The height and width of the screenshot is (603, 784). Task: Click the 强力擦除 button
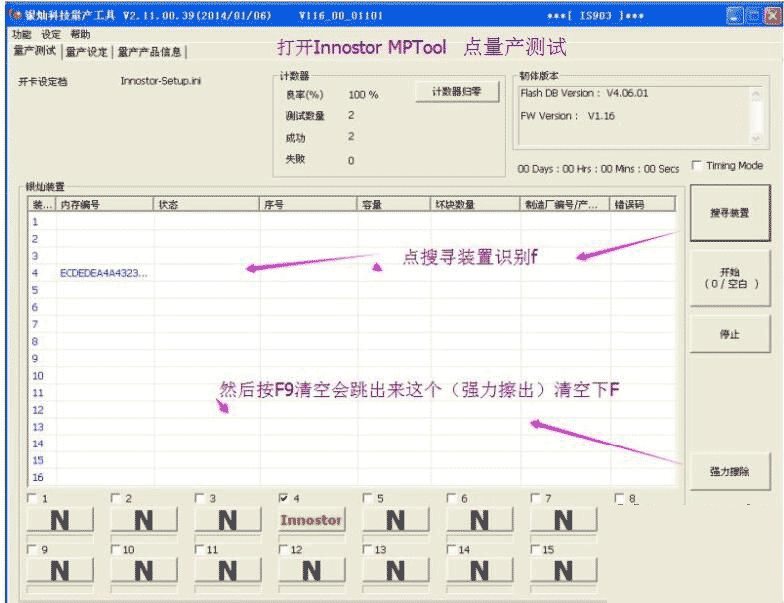pyautogui.click(x=730, y=471)
